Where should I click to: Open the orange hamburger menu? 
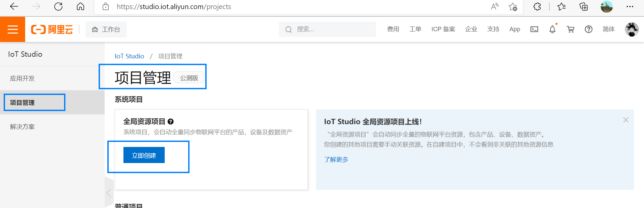coord(12,29)
